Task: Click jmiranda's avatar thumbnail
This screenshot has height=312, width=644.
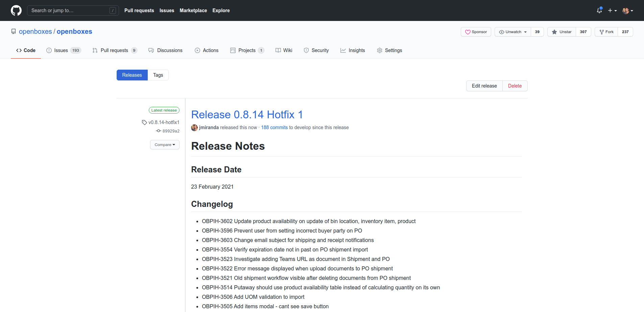Action: coord(194,127)
